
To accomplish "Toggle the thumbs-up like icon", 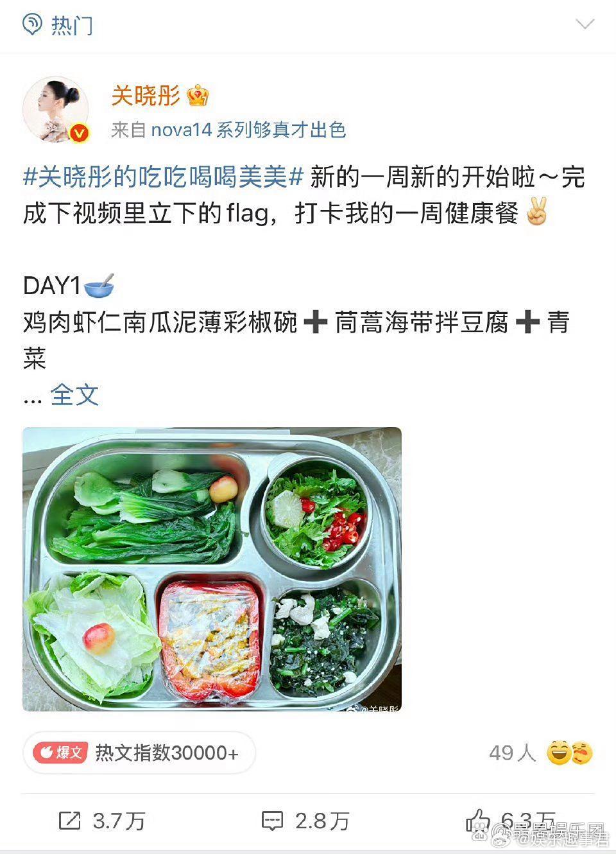I will pos(478,820).
